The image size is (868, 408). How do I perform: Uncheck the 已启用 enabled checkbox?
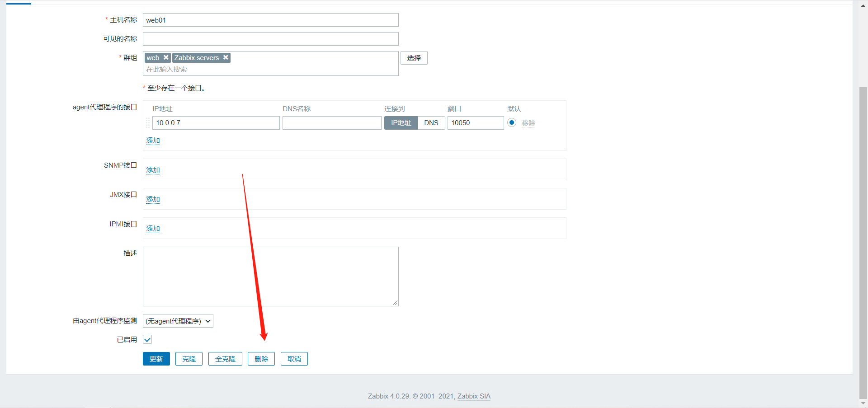click(147, 339)
